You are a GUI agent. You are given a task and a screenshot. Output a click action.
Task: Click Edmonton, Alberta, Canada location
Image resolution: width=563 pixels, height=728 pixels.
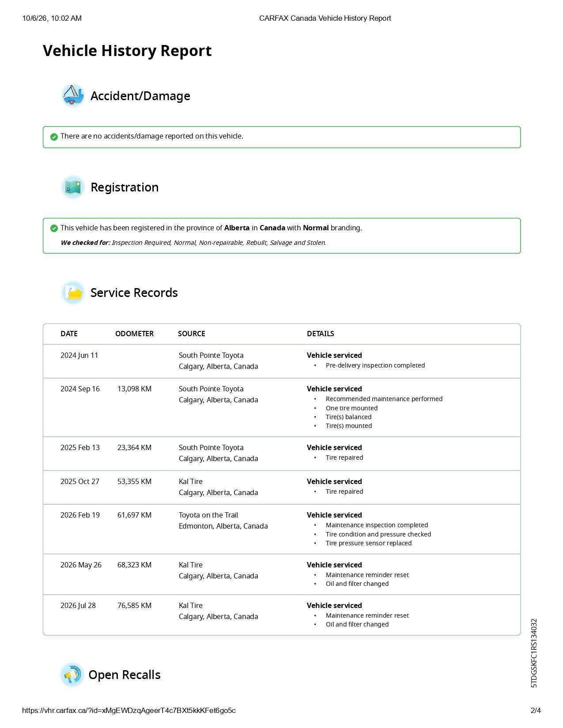tap(223, 526)
